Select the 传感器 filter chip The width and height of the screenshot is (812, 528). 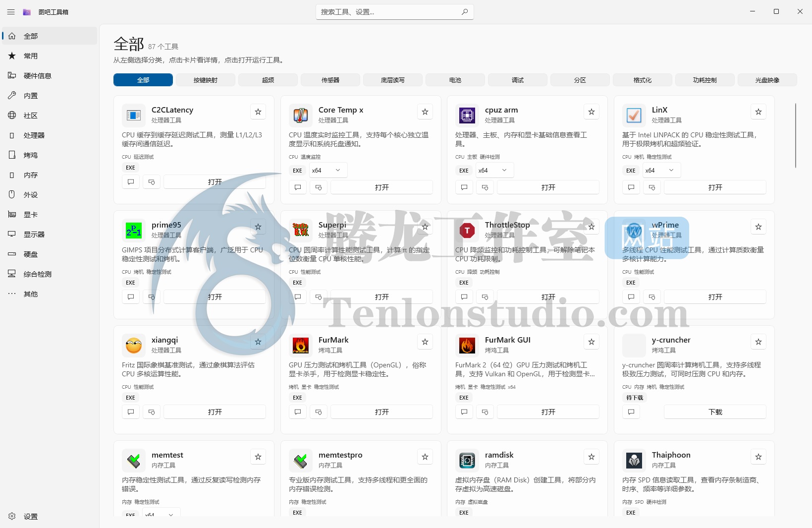pyautogui.click(x=330, y=80)
